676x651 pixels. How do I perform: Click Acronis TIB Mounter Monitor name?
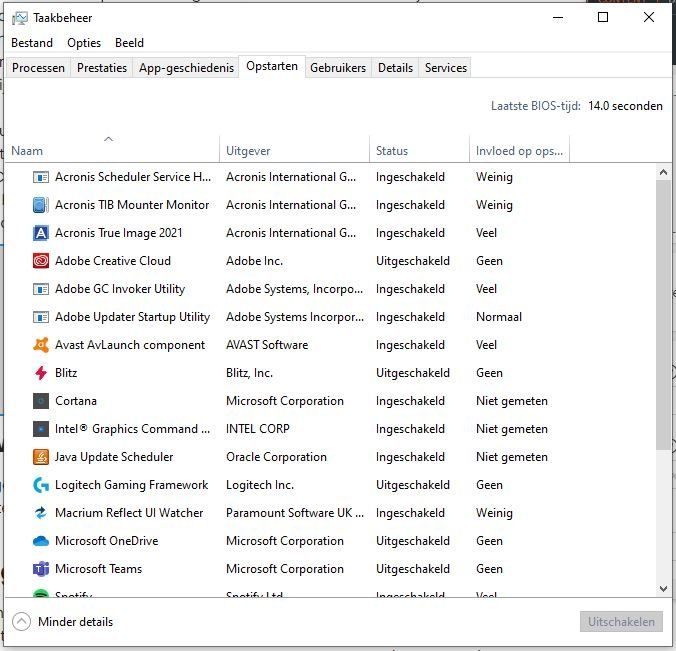(x=132, y=205)
